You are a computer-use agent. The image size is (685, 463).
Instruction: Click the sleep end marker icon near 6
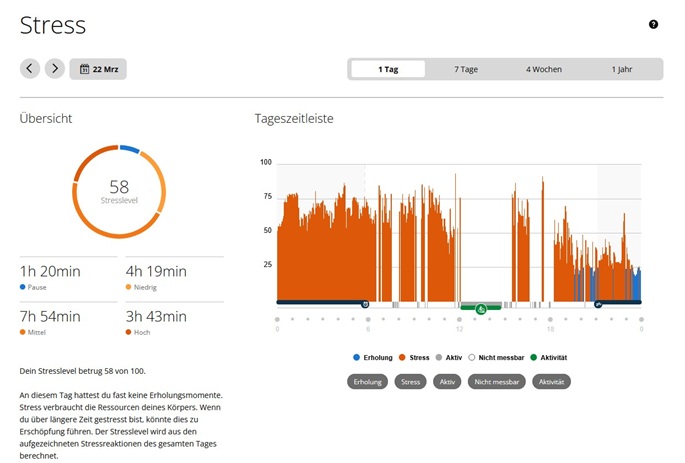(x=364, y=303)
